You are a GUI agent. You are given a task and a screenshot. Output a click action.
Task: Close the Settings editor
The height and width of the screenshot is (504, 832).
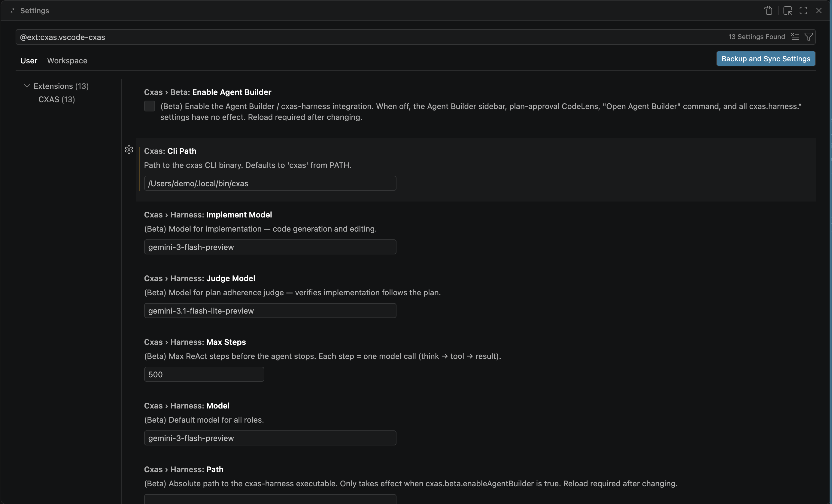[819, 11]
